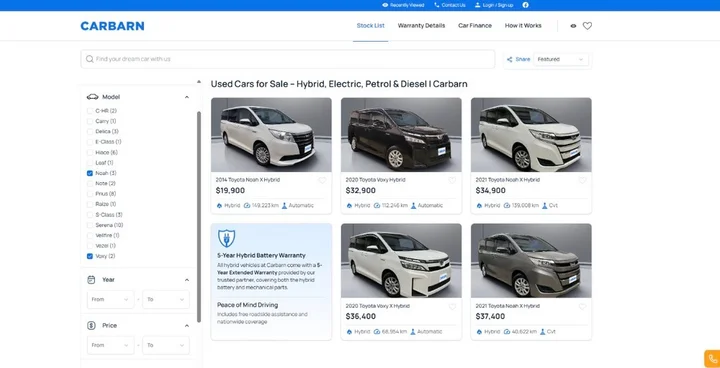Image resolution: width=720 pixels, height=368 pixels.
Task: Click the dollar icon beside Price
Action: [x=91, y=325]
